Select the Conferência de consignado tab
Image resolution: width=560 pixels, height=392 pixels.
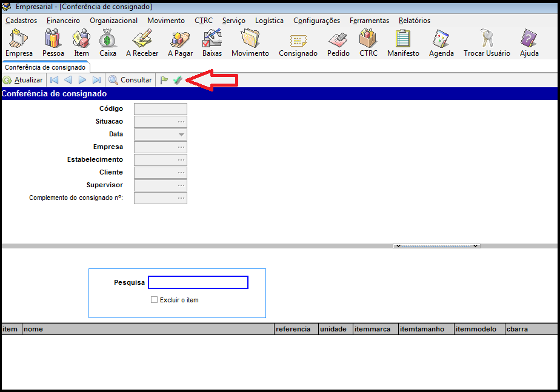pos(45,67)
